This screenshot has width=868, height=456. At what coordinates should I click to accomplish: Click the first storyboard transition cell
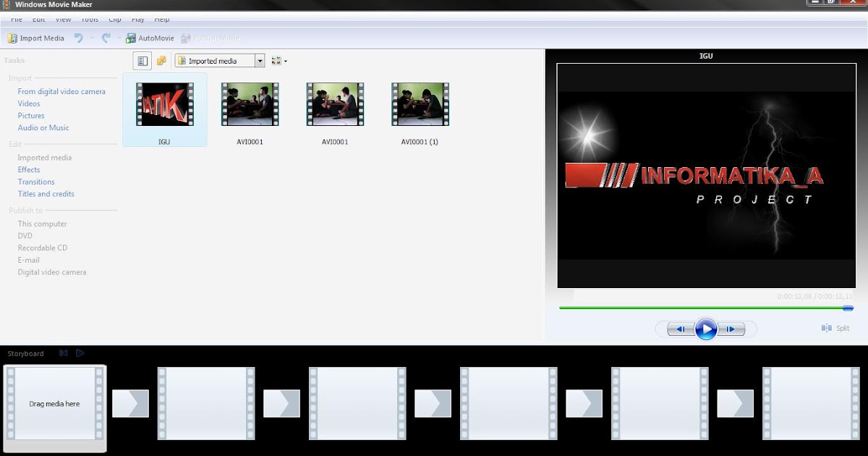(x=130, y=403)
